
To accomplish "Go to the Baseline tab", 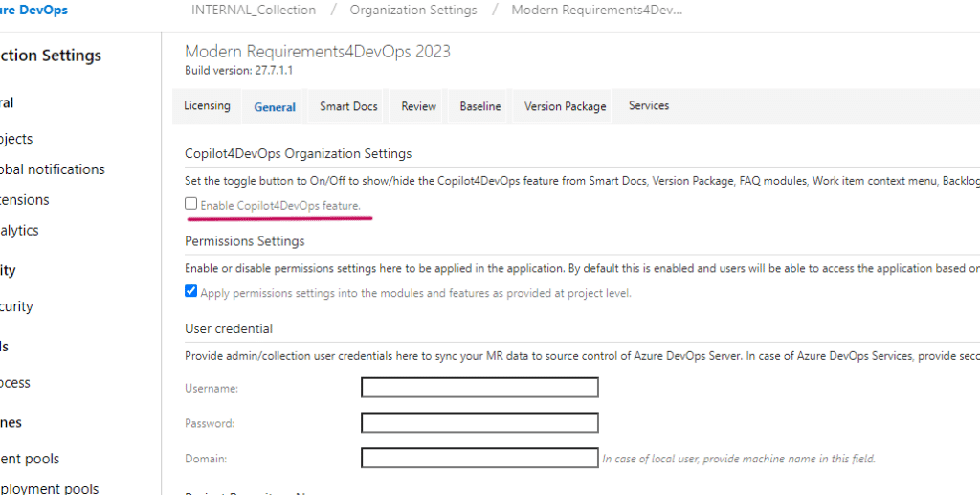I will pos(480,106).
